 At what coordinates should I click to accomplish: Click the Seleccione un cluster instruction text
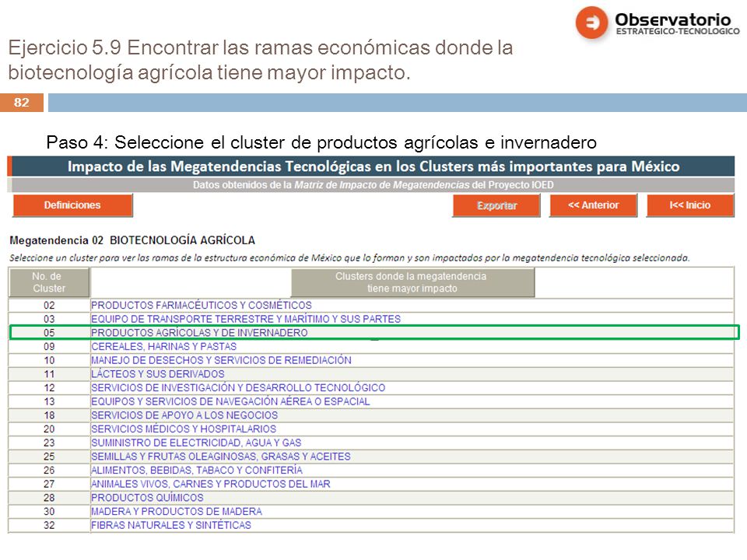349,258
